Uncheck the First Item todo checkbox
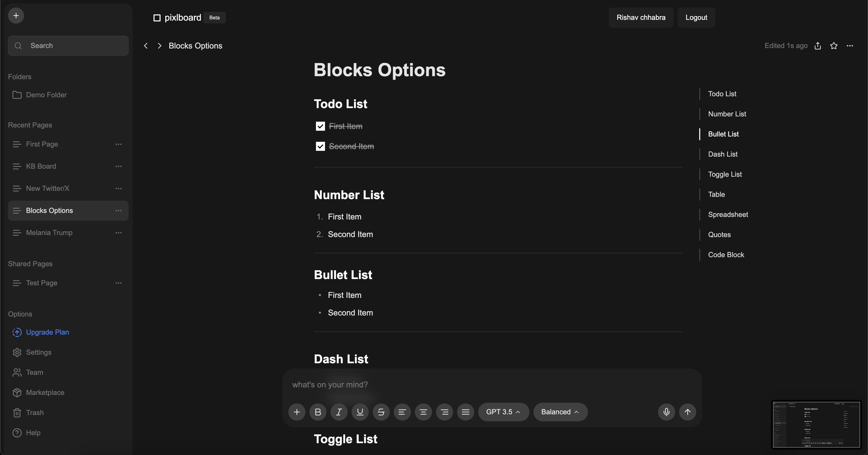 pos(320,126)
